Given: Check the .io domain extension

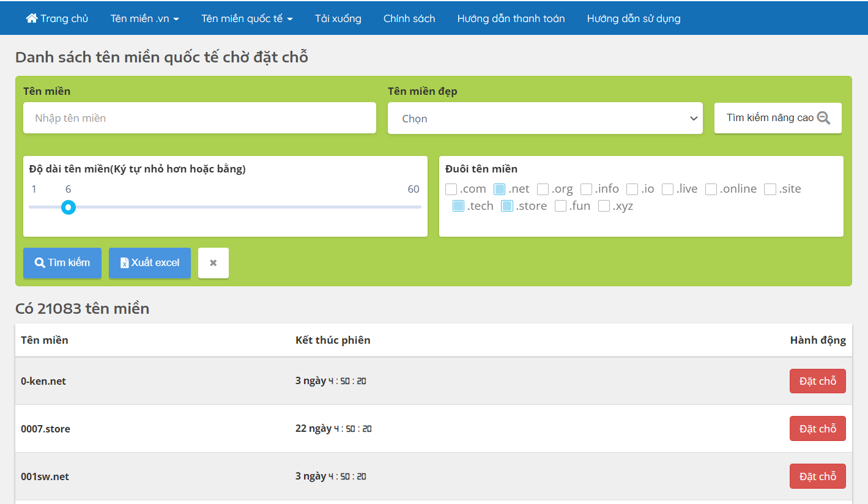Looking at the screenshot, I should point(632,189).
